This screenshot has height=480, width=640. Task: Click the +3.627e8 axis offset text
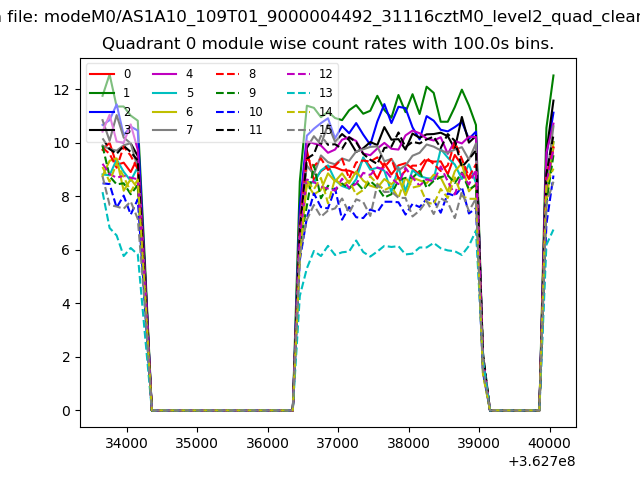point(541,460)
